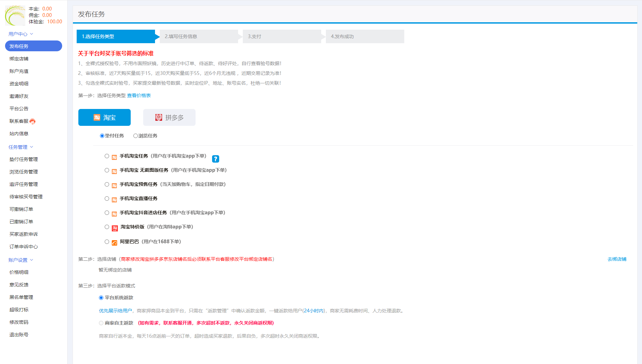Click the 优先展示给用户 blue text
642x364 pixels.
pyautogui.click(x=115, y=311)
